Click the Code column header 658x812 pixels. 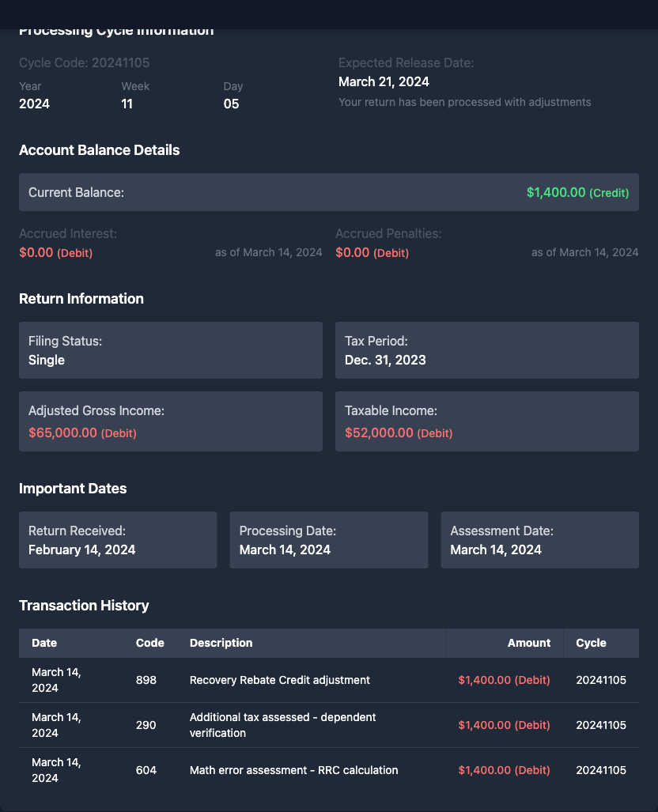[x=149, y=643]
